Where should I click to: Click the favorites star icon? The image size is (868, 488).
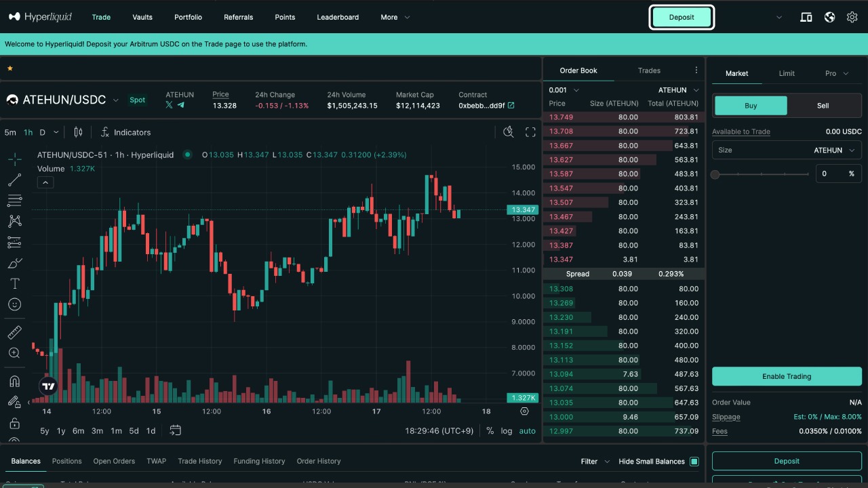coord(9,68)
